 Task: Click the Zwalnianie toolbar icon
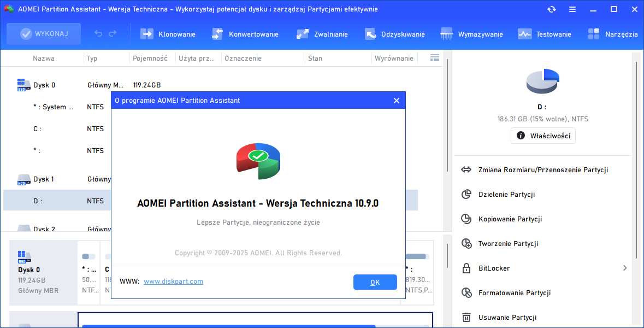point(302,34)
